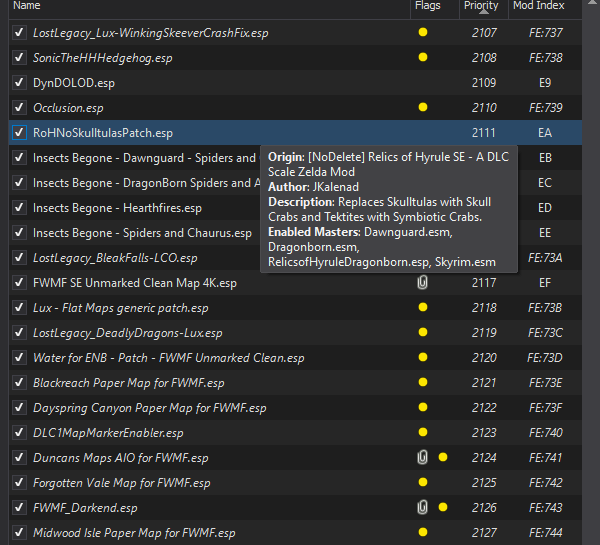Select Lux - Flat Maps generic patch.esp name
The image size is (600, 545).
(121, 308)
